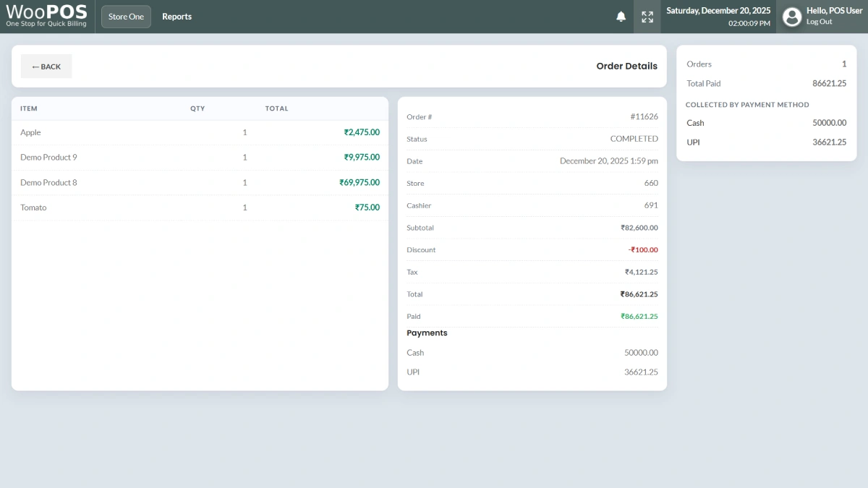868x488 pixels.
Task: Click the Total Paid amount 86621.25
Action: tap(829, 84)
